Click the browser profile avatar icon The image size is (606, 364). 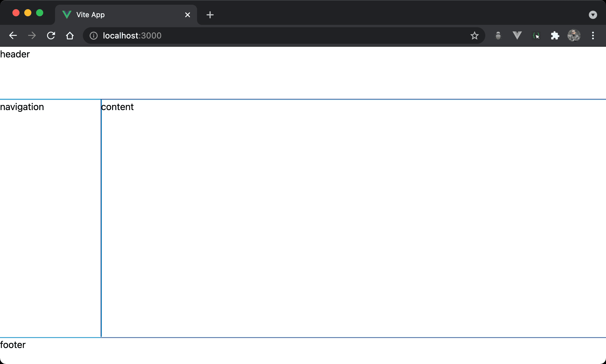[573, 36]
